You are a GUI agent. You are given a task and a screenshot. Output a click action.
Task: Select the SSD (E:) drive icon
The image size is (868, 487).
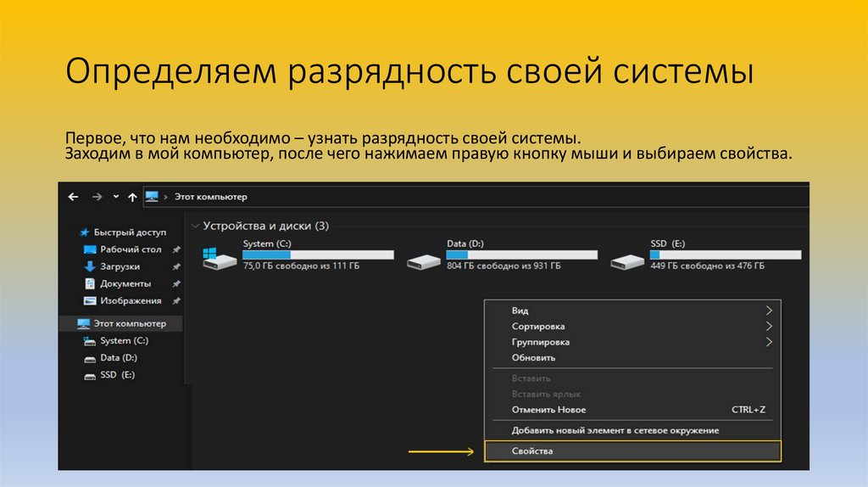pyautogui.click(x=627, y=261)
